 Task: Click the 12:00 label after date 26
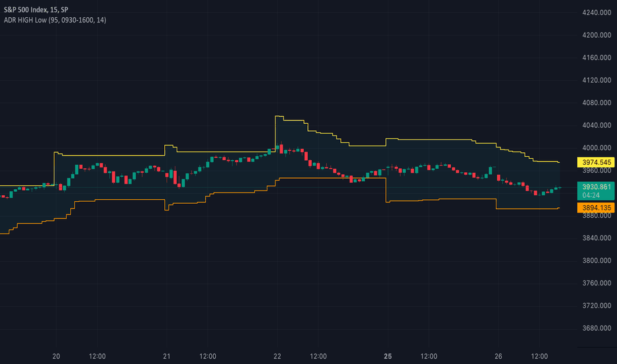pos(540,356)
